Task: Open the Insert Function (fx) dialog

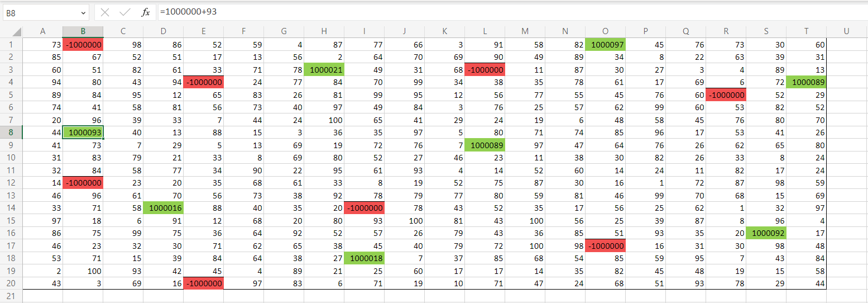Action: coord(145,12)
